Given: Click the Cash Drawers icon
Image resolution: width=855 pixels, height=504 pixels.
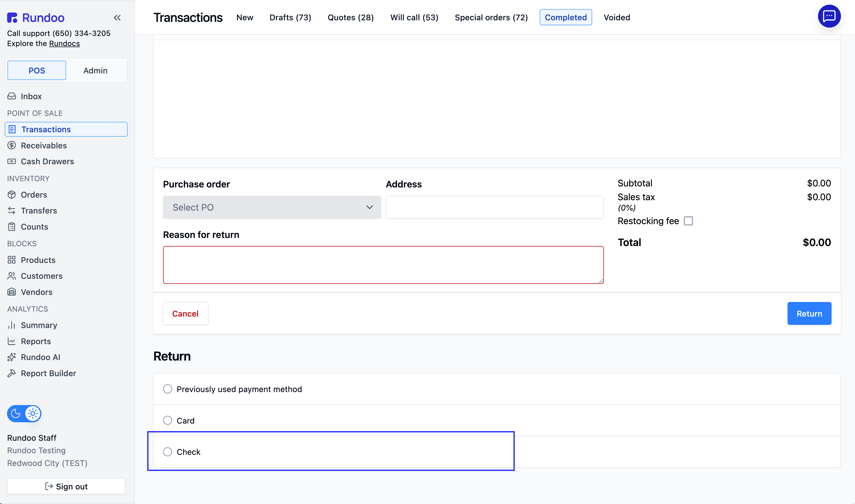Looking at the screenshot, I should click(11, 161).
